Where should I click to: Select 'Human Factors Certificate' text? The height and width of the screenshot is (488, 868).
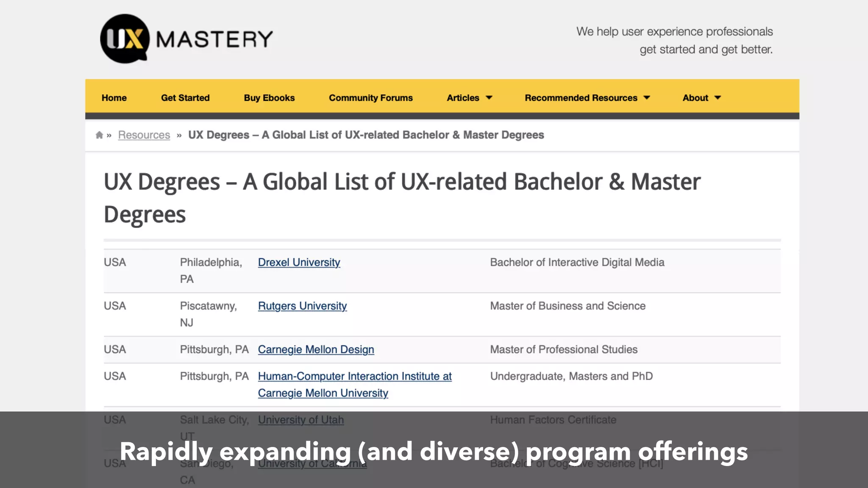pos(553,420)
